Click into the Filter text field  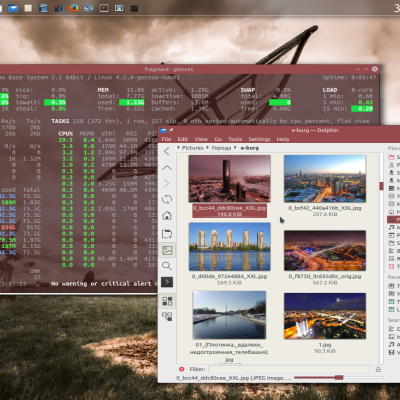click(x=289, y=369)
